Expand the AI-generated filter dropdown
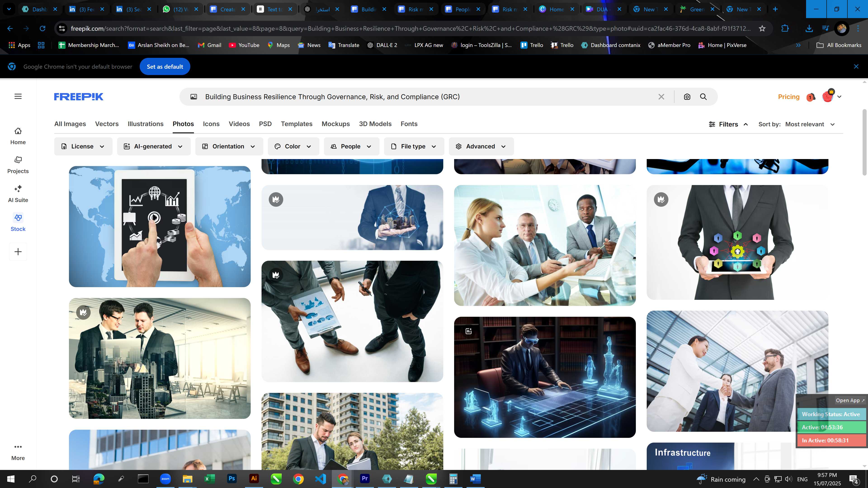 click(154, 146)
